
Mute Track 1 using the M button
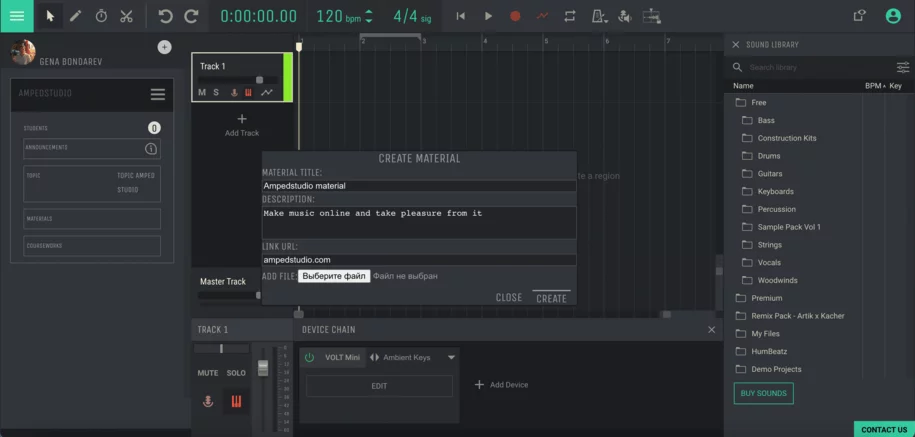[202, 92]
